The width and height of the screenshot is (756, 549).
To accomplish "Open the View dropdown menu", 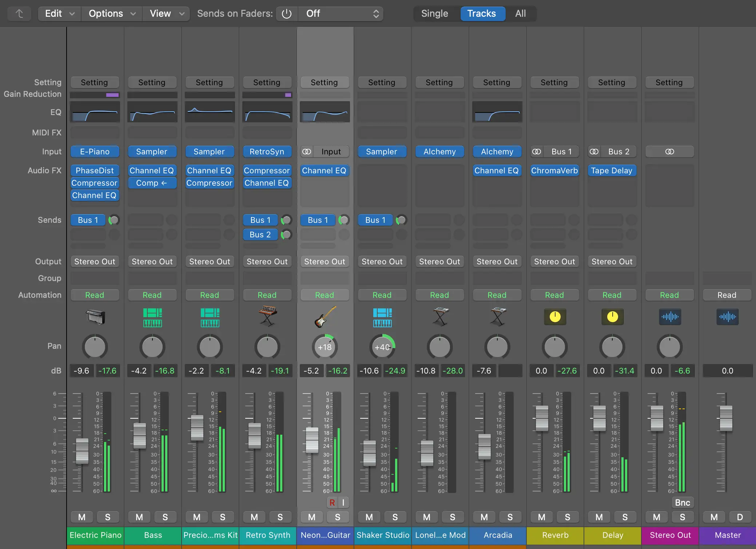I will point(166,13).
